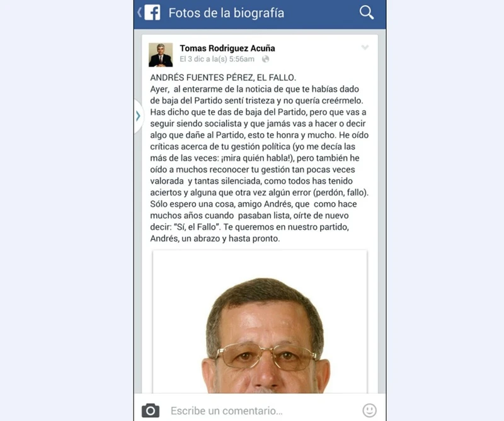Click the ANDRÉS FUENTES PÉREZ heading line

coord(223,78)
